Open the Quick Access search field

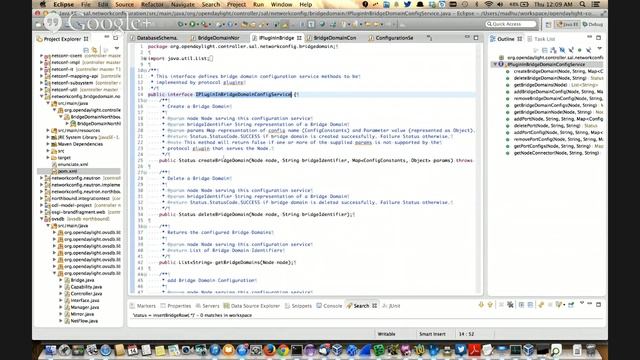(x=511, y=24)
